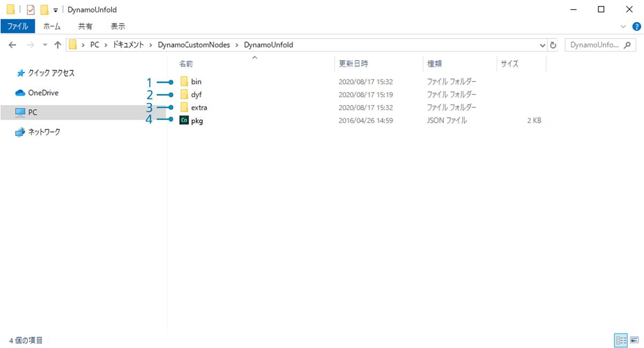Screen dimensions: 644x348
Task: Expand the ドキュメント breadcrumb chevron
Action: [x=151, y=45]
